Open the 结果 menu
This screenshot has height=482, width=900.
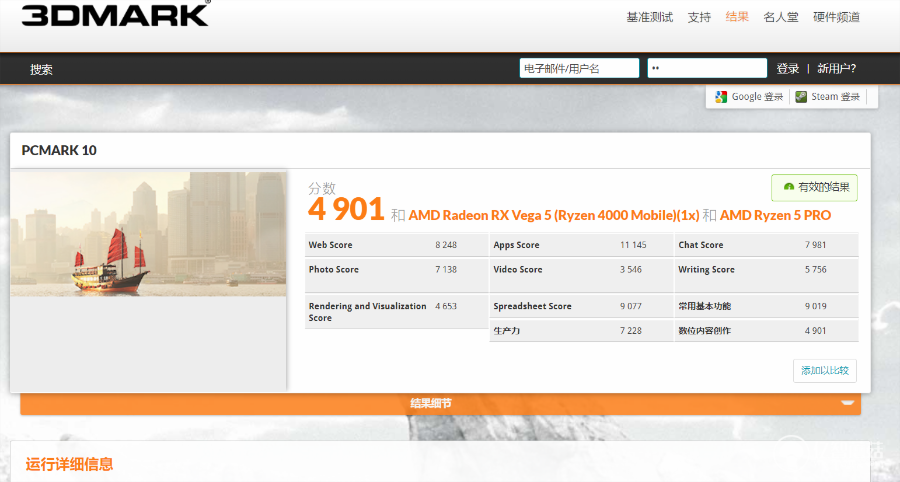pyautogui.click(x=737, y=17)
